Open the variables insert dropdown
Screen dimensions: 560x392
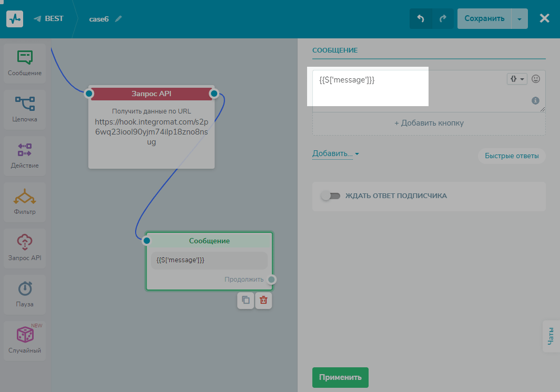pos(516,79)
